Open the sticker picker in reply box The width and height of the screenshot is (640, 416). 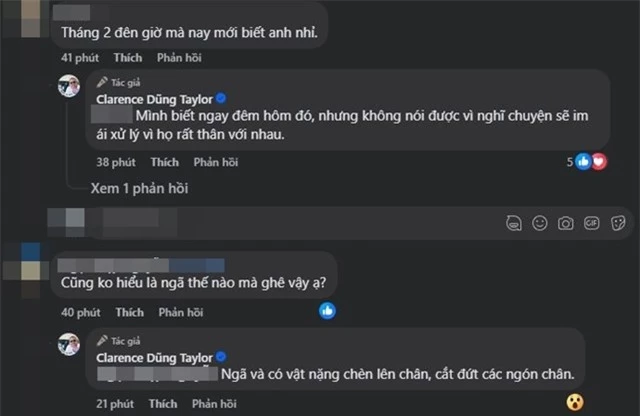point(617,221)
